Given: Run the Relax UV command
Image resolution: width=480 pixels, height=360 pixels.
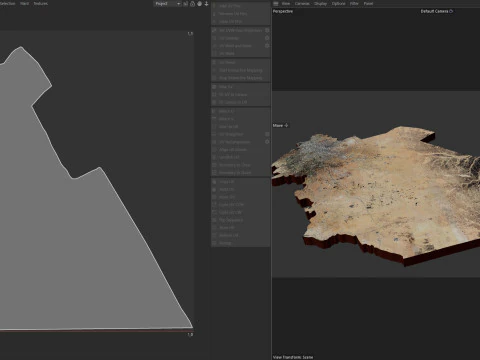Looking at the screenshot, I should pyautogui.click(x=240, y=87).
